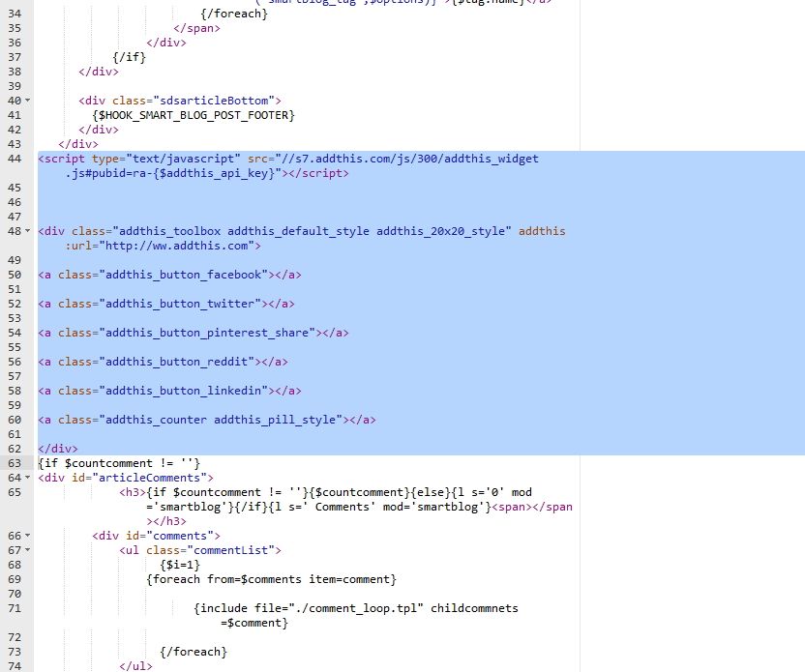This screenshot has width=805, height=672.
Task: Click the "addthis_toolbox addthis_default_style" class text
Action: point(244,231)
